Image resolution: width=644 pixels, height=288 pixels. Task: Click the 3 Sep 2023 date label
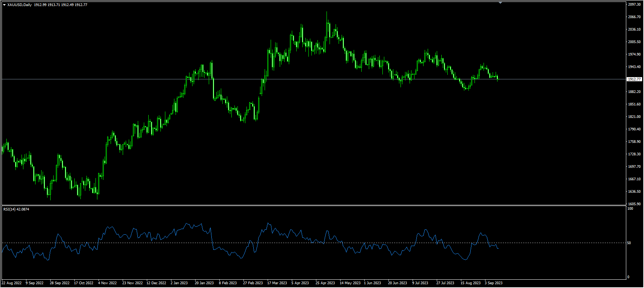pyautogui.click(x=493, y=283)
